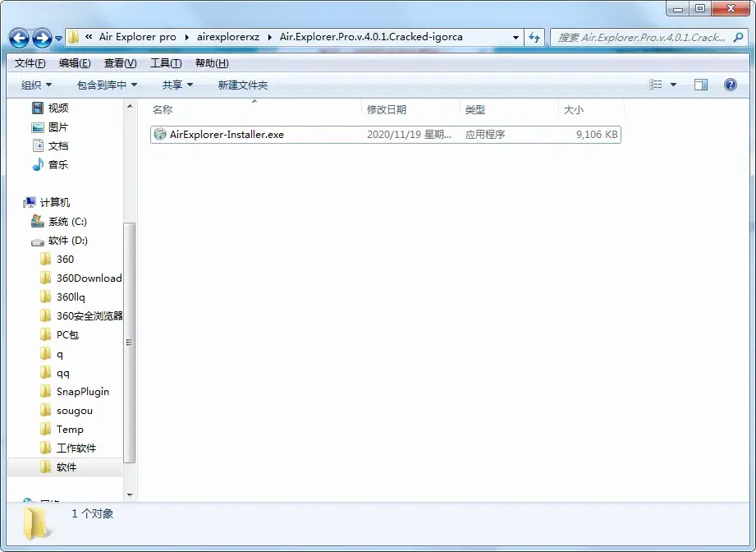
Task: Sort by 名称 column header
Action: [x=255, y=109]
